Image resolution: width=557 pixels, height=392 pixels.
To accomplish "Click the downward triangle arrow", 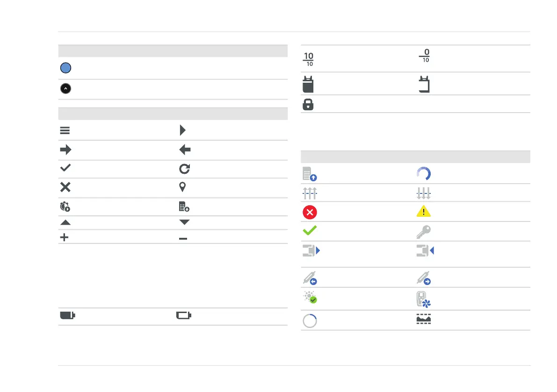I will tap(184, 222).
